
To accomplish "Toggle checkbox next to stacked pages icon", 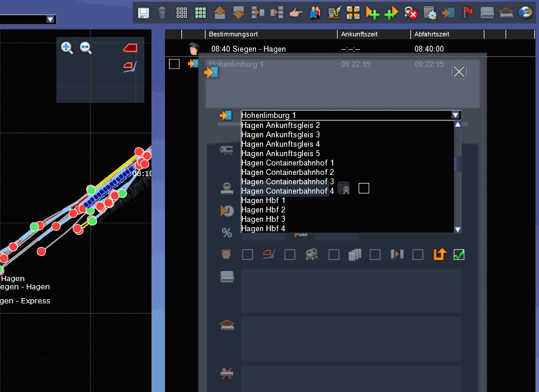I will [375, 255].
